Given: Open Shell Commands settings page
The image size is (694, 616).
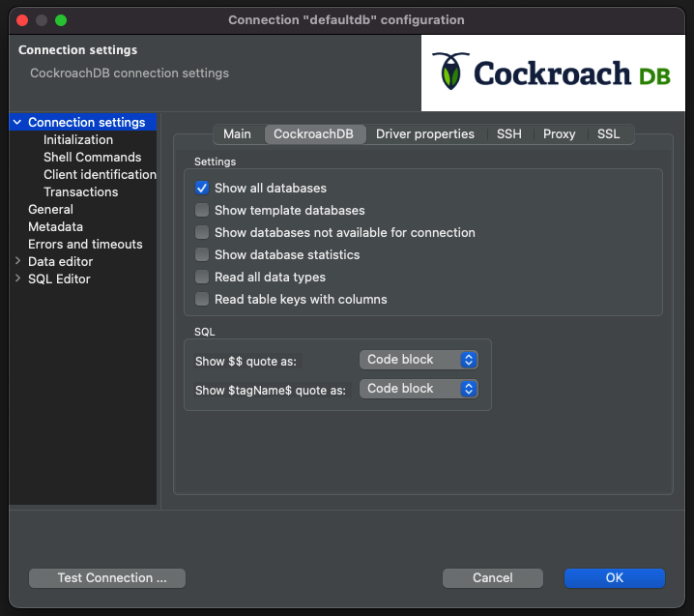Looking at the screenshot, I should [x=93, y=158].
